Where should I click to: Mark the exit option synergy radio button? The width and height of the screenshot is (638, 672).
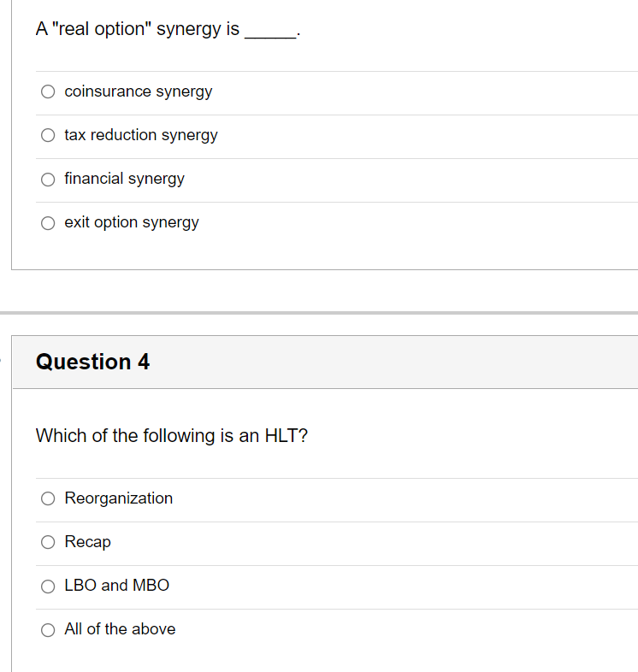[48, 223]
